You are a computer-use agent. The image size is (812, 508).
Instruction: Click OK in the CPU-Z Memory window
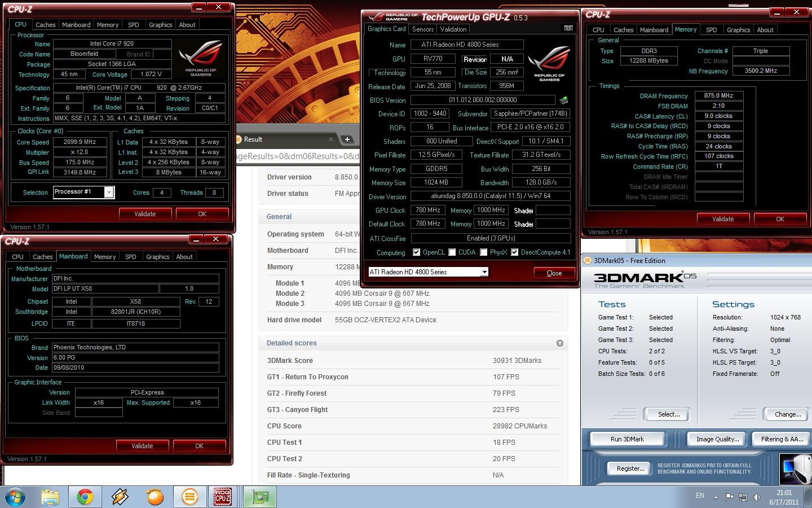coord(780,219)
